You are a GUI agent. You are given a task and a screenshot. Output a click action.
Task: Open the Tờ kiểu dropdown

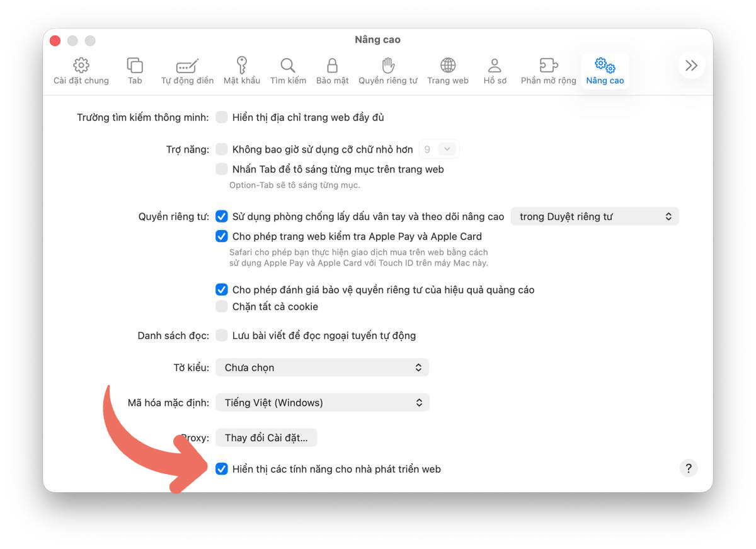pyautogui.click(x=322, y=367)
